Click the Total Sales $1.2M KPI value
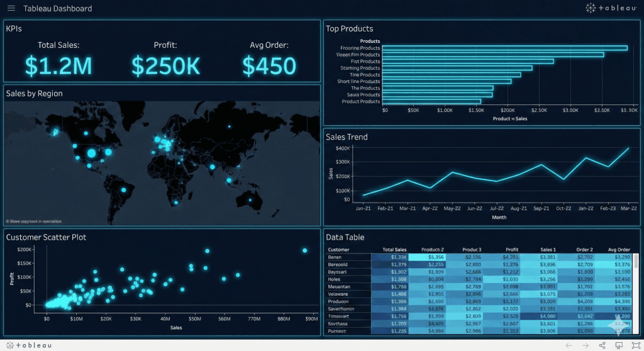The image size is (644, 351). (x=58, y=65)
